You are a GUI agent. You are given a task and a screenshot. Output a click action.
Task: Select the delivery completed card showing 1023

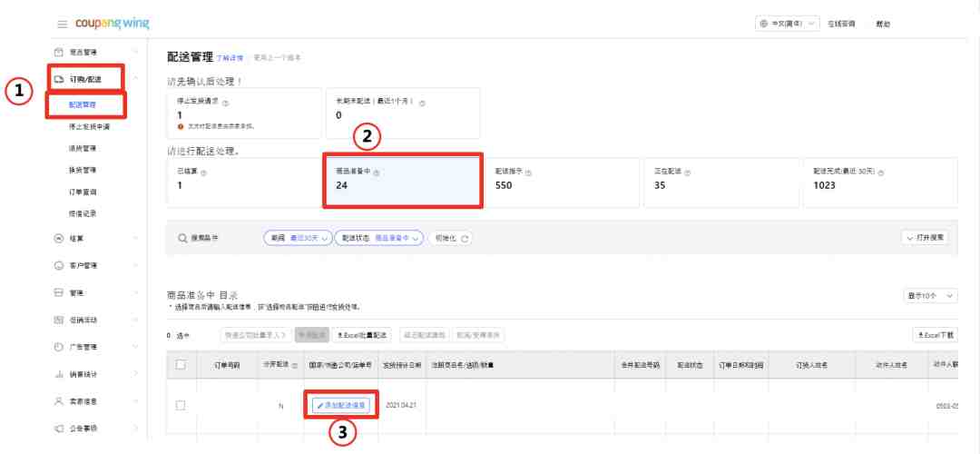pyautogui.click(x=880, y=183)
